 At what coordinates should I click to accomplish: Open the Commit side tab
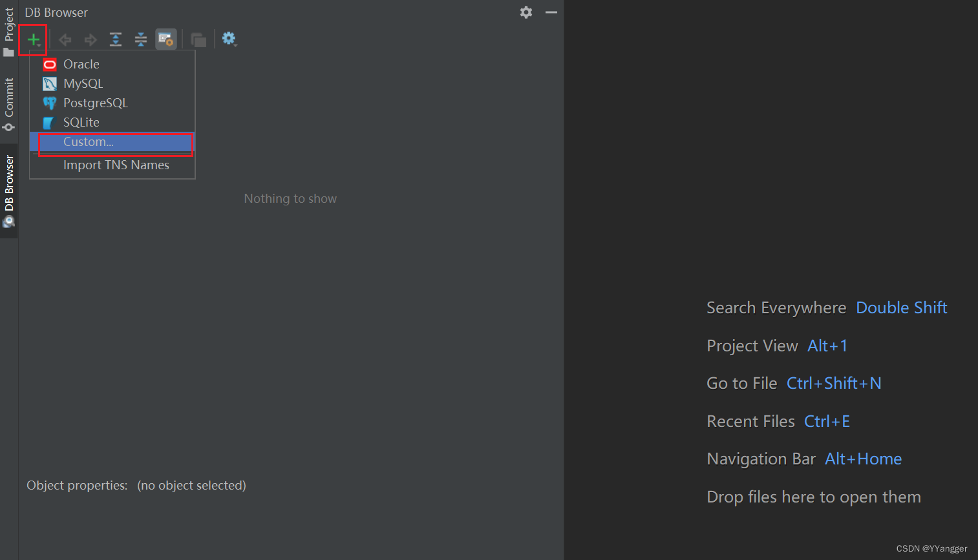9,103
